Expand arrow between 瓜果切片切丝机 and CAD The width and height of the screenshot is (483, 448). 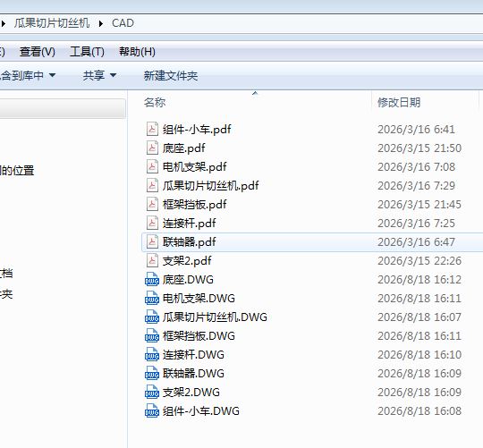pyautogui.click(x=101, y=23)
